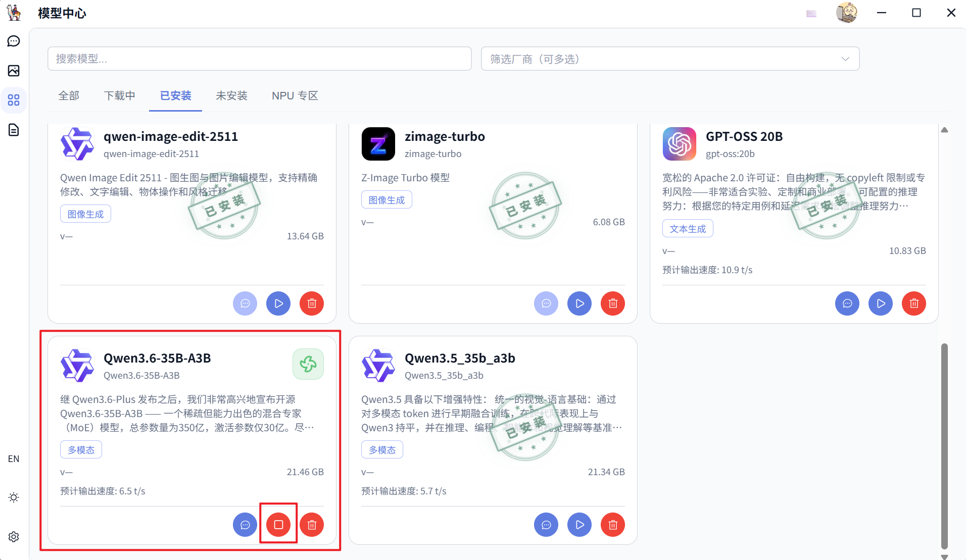Click the GPT-OSS 20B OpenAI logo
Screen dimensions: 966x560
[679, 144]
